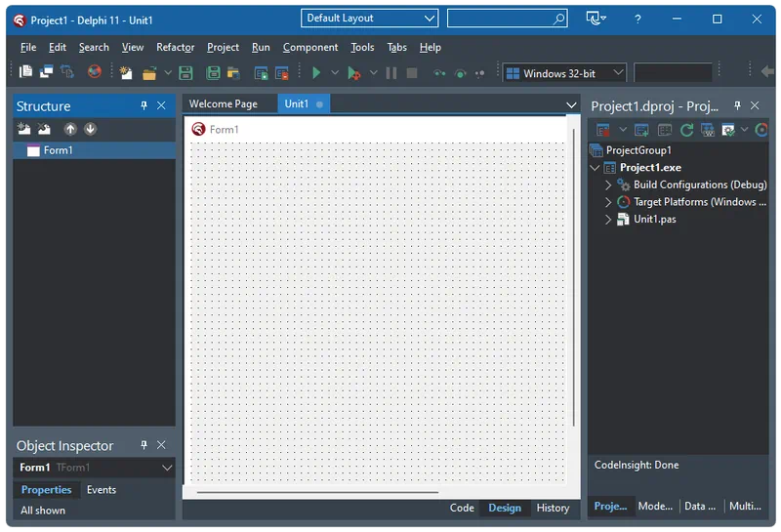Click the Toggle Form/Unit toolbar icon
Screen dimensions: 781x532
pos(67,72)
